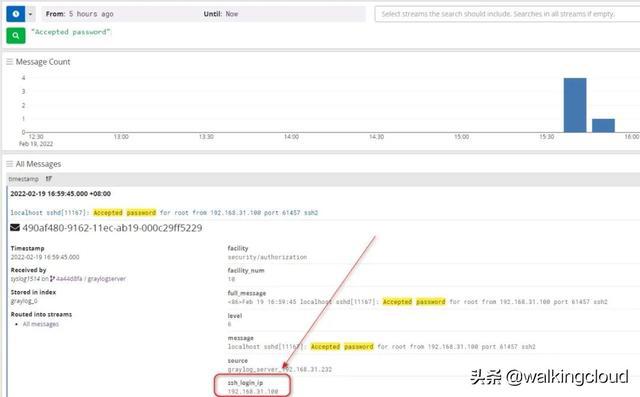Select the source field value graylog_server
This screenshot has width=640, height=397.
pos(280,369)
